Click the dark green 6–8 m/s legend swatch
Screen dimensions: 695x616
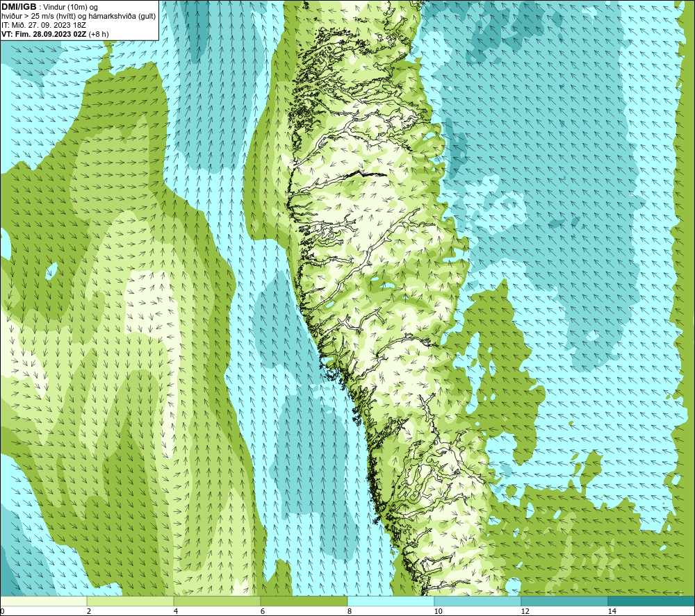click(304, 601)
